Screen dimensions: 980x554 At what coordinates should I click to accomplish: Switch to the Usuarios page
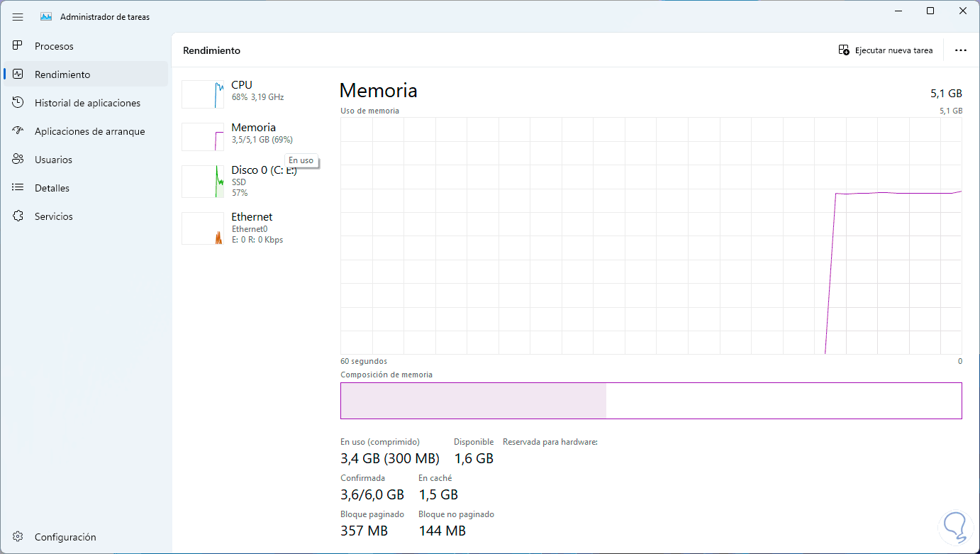86,160
